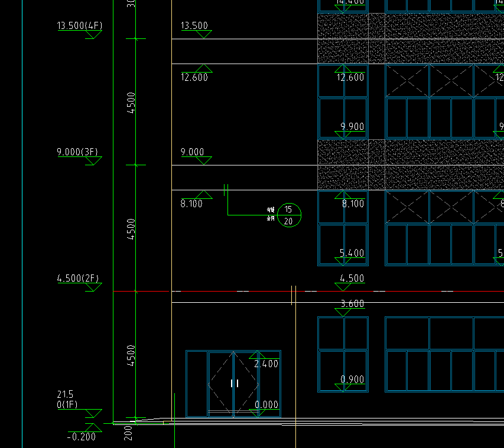Select the 200 vertical dimension text
504x448 pixels.
click(x=128, y=433)
